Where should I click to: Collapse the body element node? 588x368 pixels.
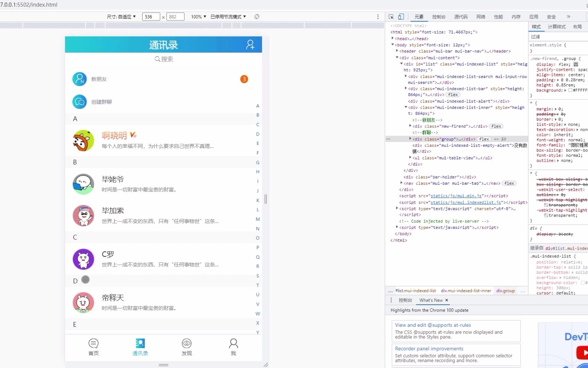point(393,45)
